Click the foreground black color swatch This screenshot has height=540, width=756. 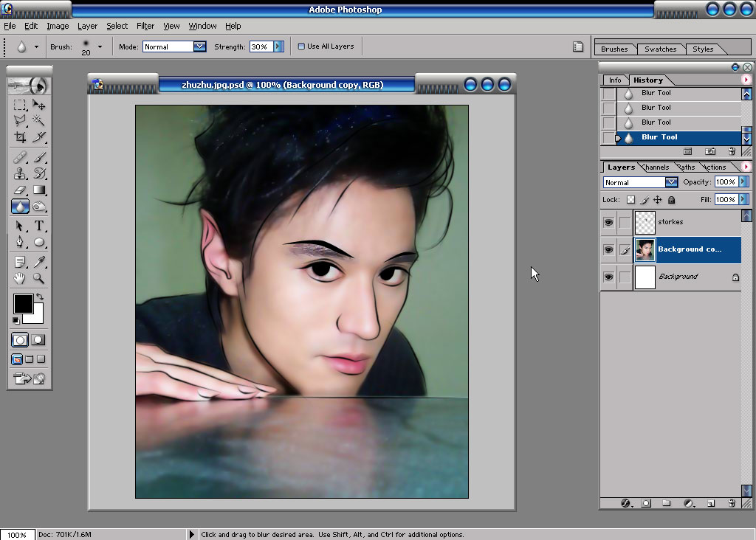[23, 304]
